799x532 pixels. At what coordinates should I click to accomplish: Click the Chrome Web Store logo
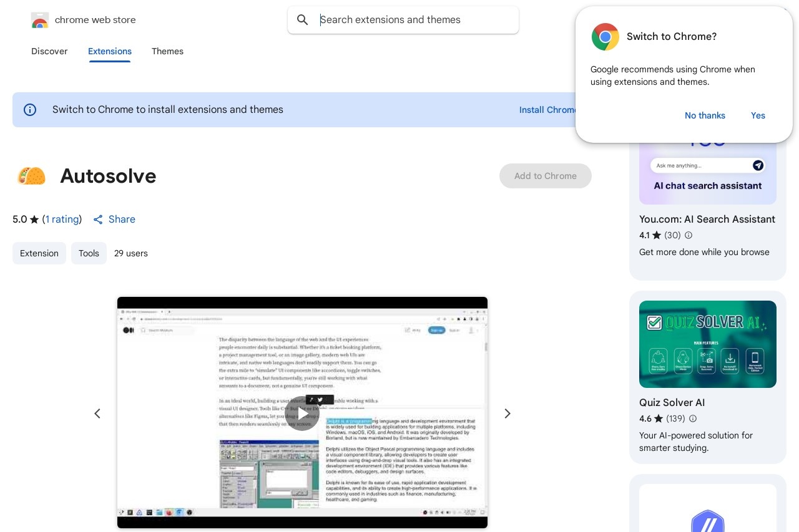[x=40, y=20]
